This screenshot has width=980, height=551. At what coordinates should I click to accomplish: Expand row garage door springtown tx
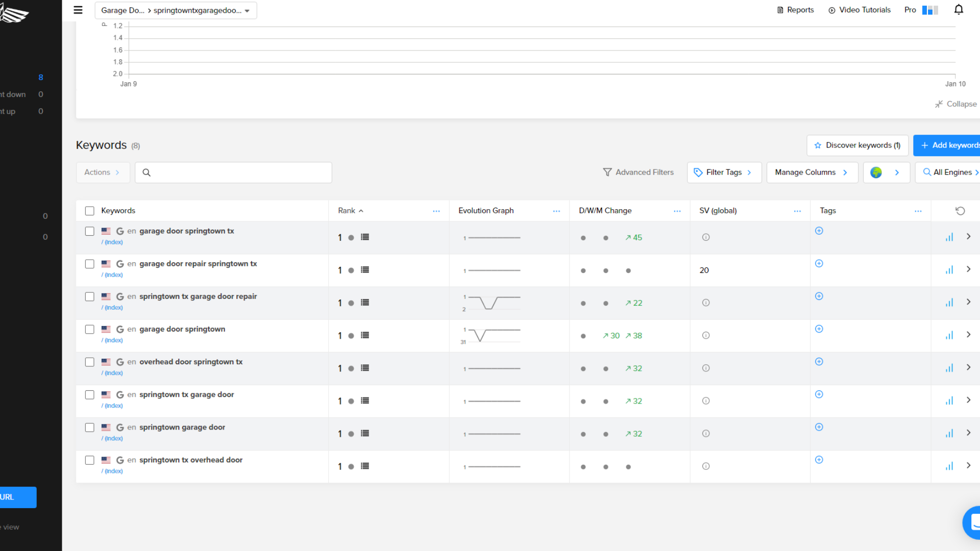click(x=968, y=237)
